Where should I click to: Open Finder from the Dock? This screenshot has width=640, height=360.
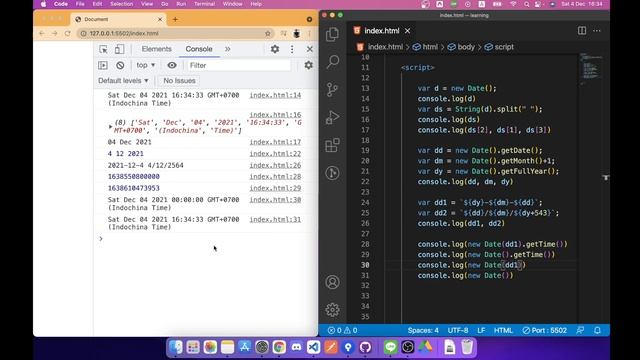[176, 347]
